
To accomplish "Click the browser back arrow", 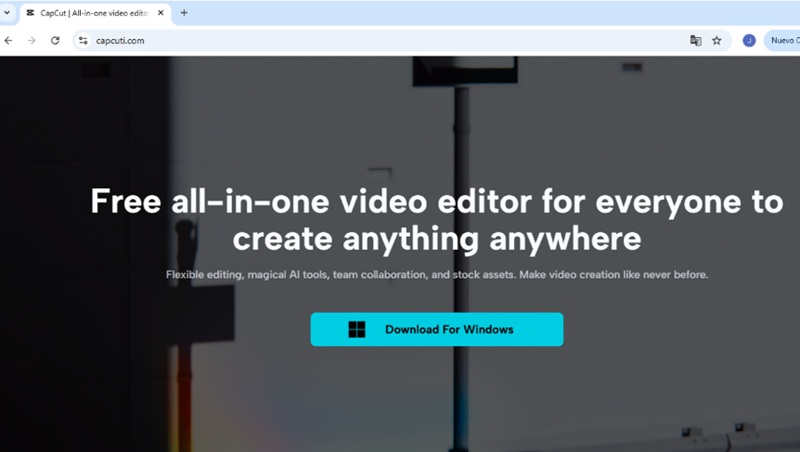I will click(x=8, y=40).
